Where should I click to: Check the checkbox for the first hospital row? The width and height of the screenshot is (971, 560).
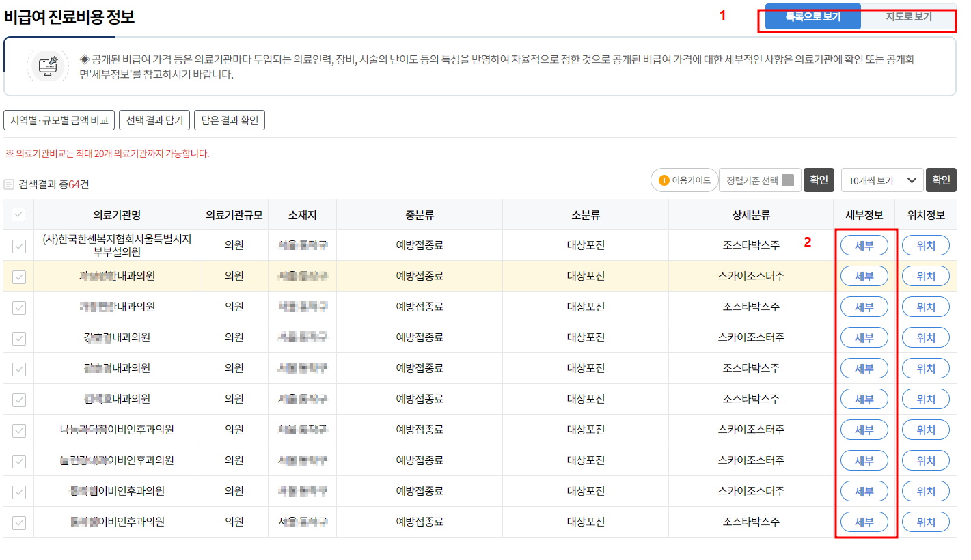18,245
